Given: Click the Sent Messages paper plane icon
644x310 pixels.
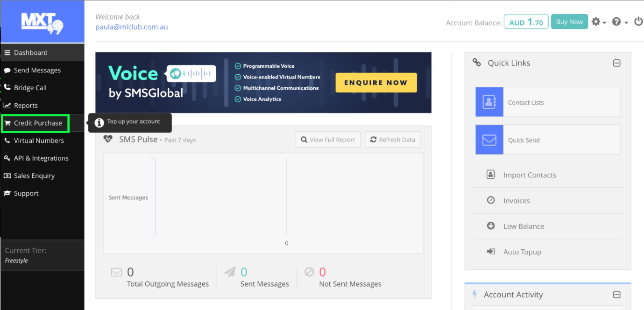Looking at the screenshot, I should tap(230, 272).
